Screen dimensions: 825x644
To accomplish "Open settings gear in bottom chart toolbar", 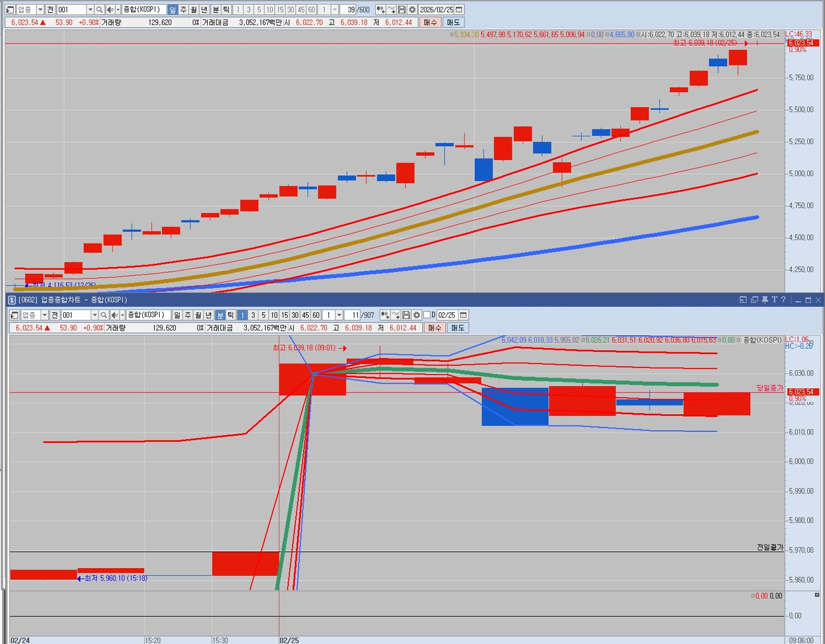I will 416,315.
